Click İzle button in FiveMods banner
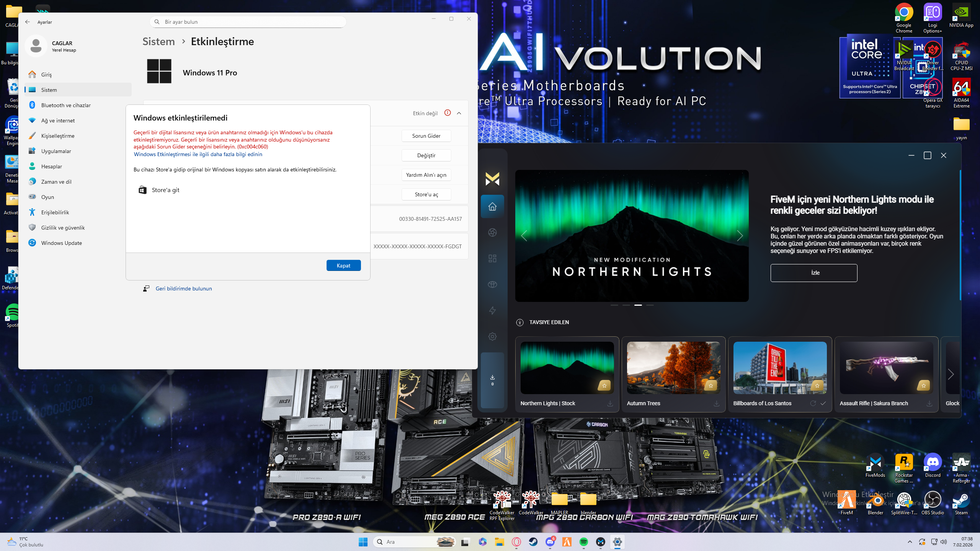 click(814, 273)
